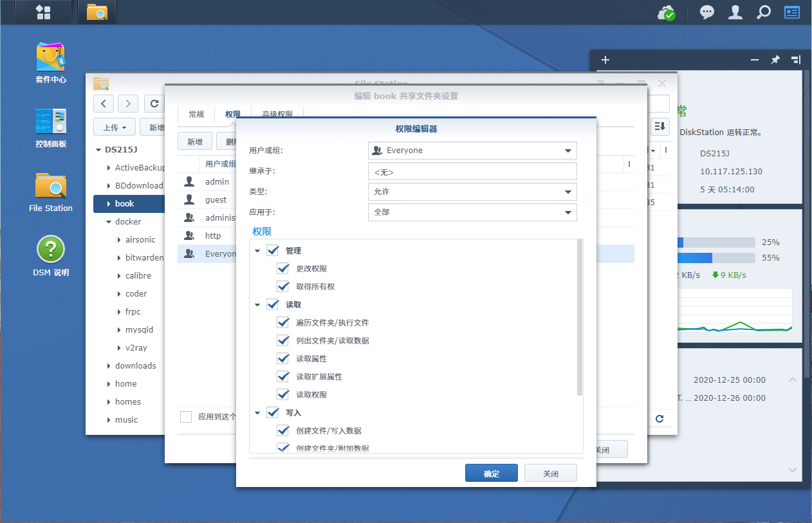Toggle 创建文件/写入数据 checkbox

click(x=282, y=430)
